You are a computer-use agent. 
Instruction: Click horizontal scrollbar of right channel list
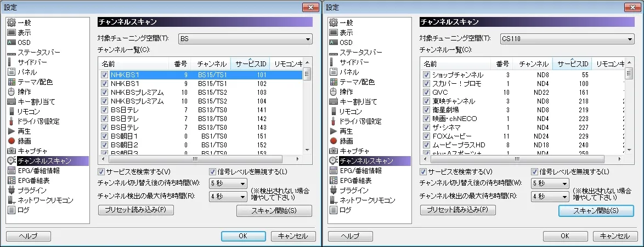(x=517, y=159)
